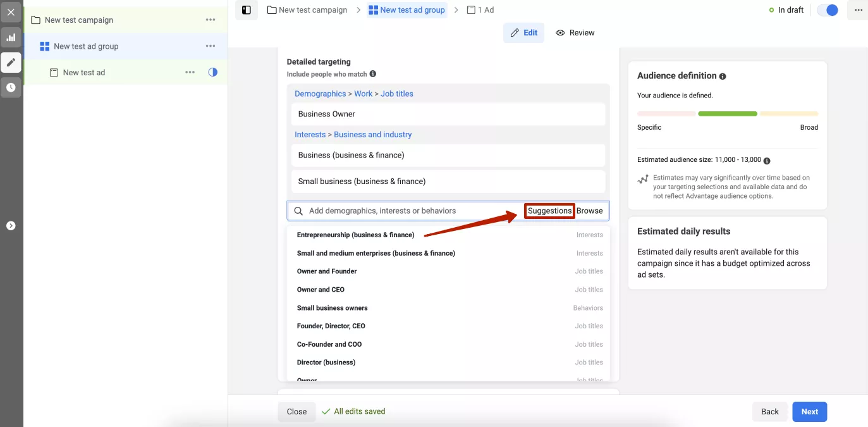Image resolution: width=868 pixels, height=427 pixels.
Task: Open the 1 Ad breadcrumb
Action: (480, 10)
